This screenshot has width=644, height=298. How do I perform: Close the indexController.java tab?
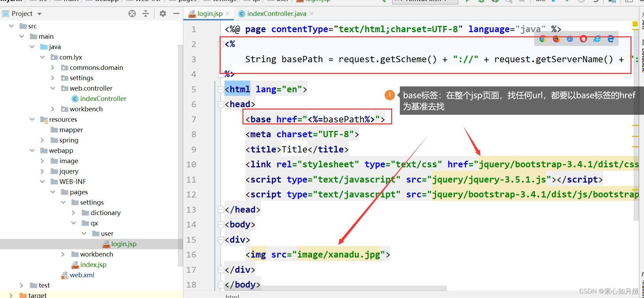pos(312,13)
